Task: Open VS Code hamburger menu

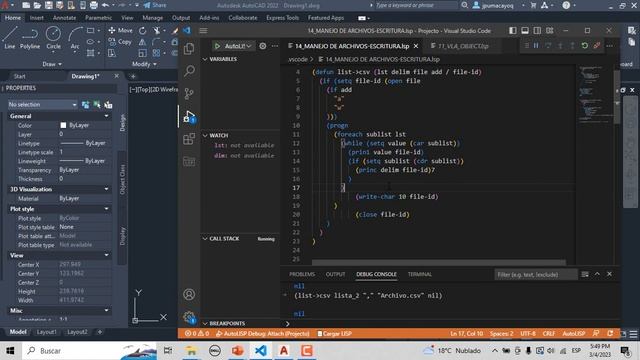Action: (x=203, y=31)
